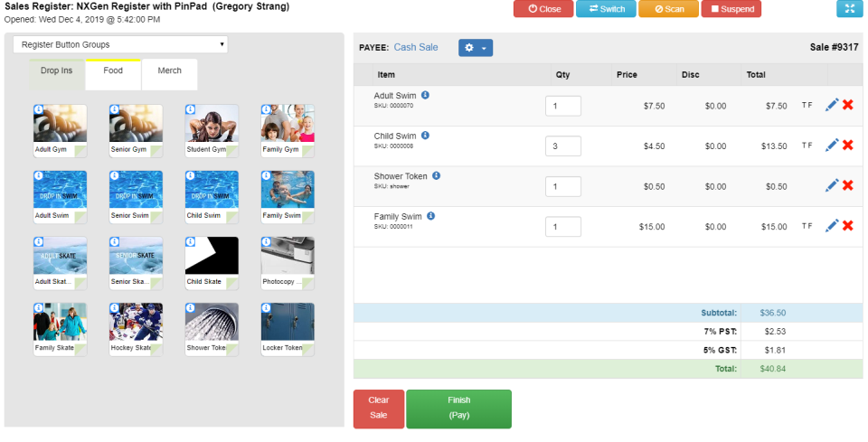Switch to the Drop Ins tab
Image resolution: width=868 pixels, height=442 pixels.
[x=56, y=74]
